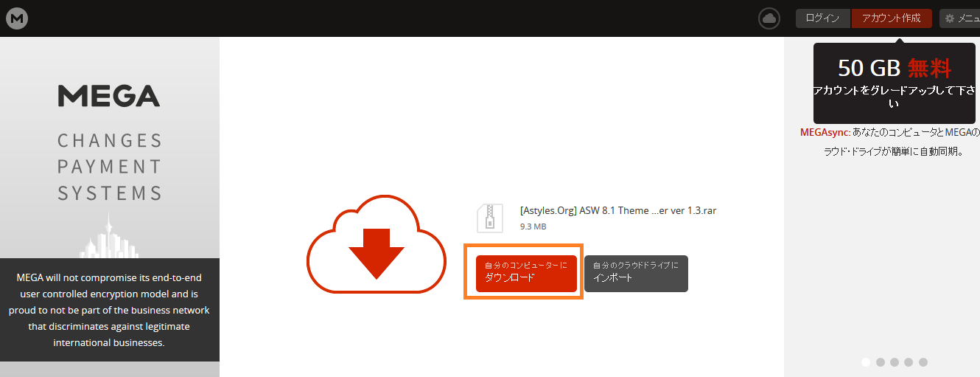Select the third carousel dot
This screenshot has width=980, height=377.
click(895, 362)
